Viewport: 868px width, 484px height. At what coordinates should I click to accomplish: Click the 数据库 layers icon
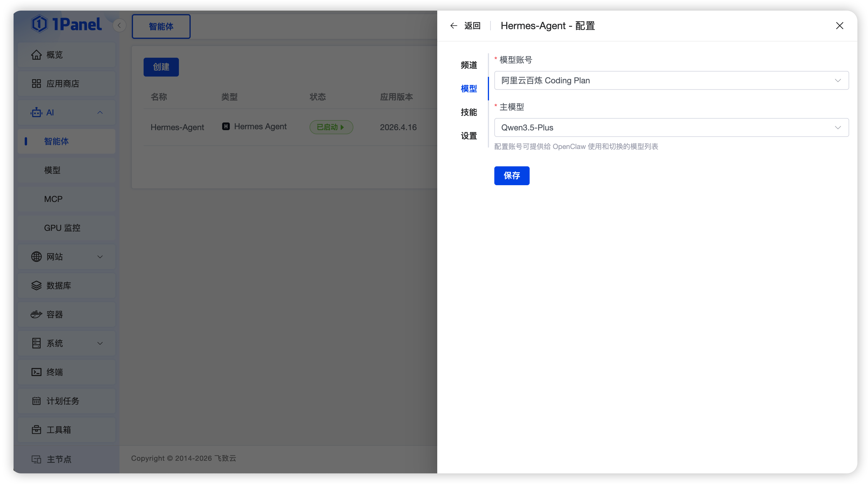click(x=36, y=286)
